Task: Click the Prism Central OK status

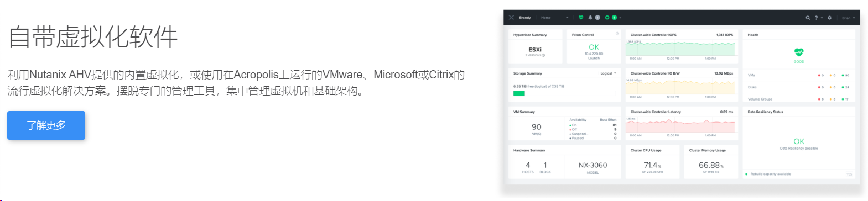Action: click(594, 47)
